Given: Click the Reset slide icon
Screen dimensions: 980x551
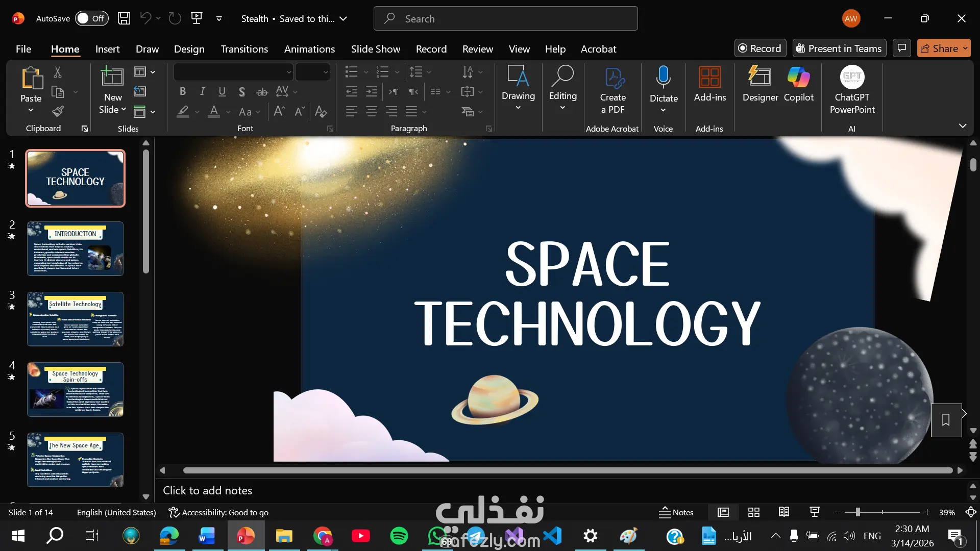Looking at the screenshot, I should tap(140, 91).
